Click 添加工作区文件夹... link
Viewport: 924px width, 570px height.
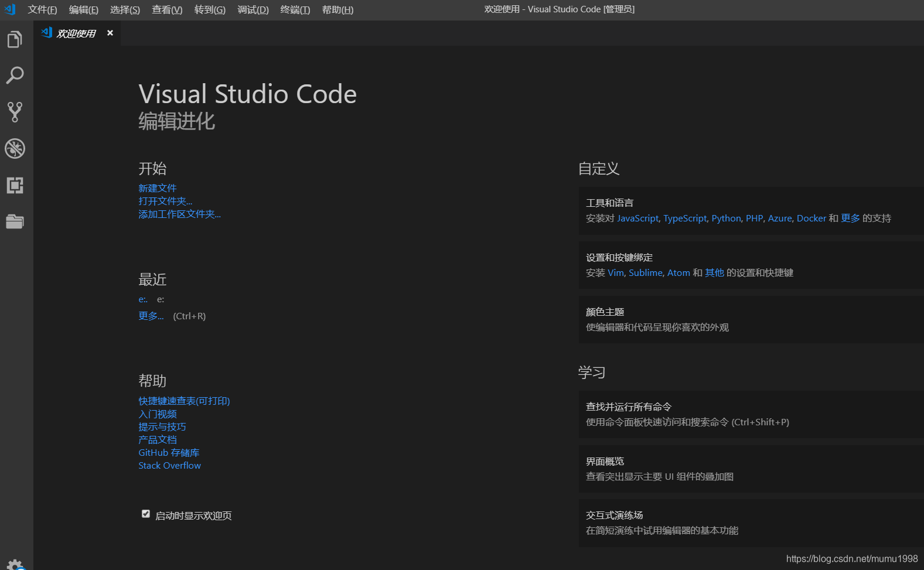179,214
